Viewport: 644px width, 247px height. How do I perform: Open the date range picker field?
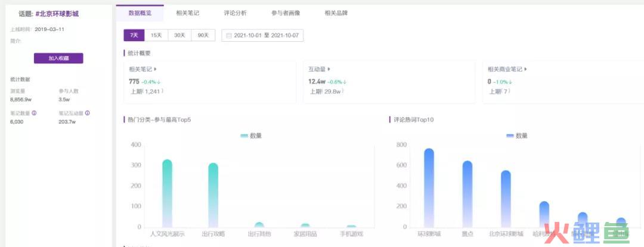pyautogui.click(x=262, y=35)
